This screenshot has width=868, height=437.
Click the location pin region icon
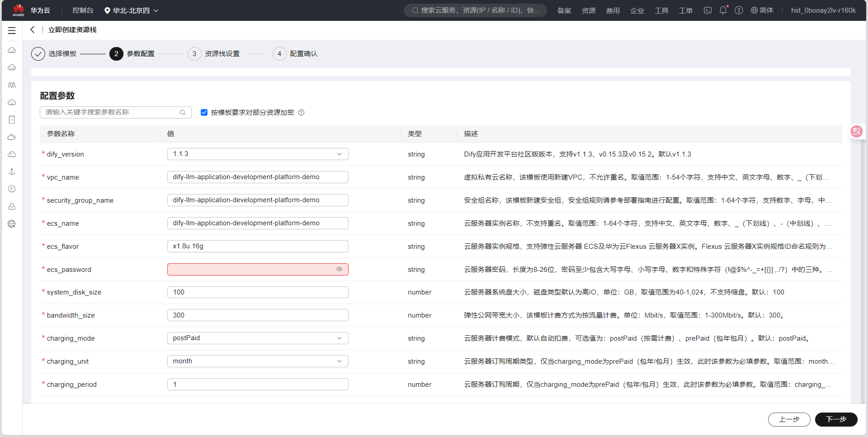107,10
